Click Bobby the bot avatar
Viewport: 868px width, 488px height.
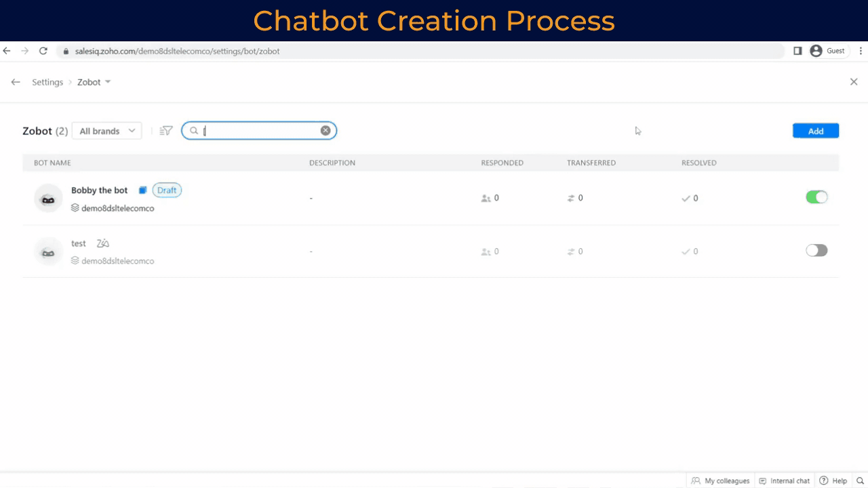[x=48, y=198]
